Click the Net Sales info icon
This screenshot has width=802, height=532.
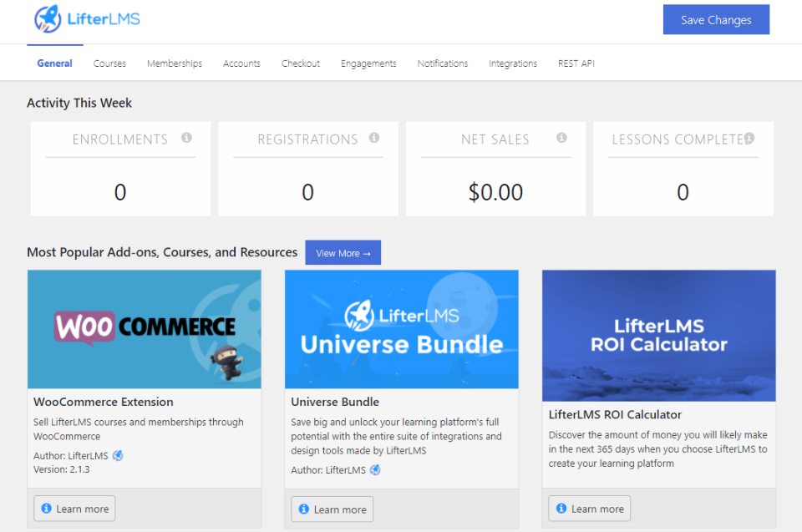[561, 138]
